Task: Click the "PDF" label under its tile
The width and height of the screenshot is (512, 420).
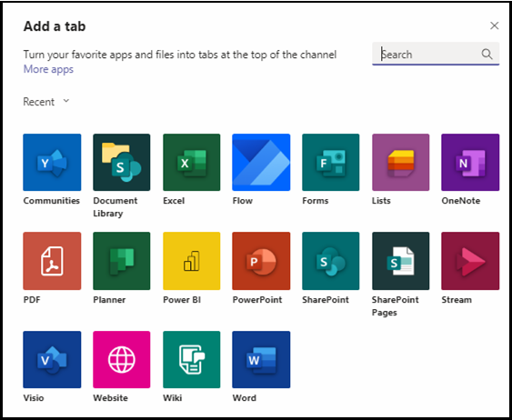Action: (32, 300)
